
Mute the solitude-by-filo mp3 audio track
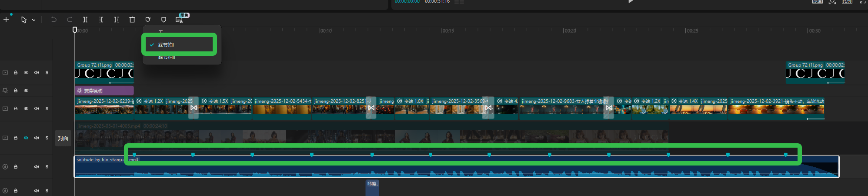[37, 167]
